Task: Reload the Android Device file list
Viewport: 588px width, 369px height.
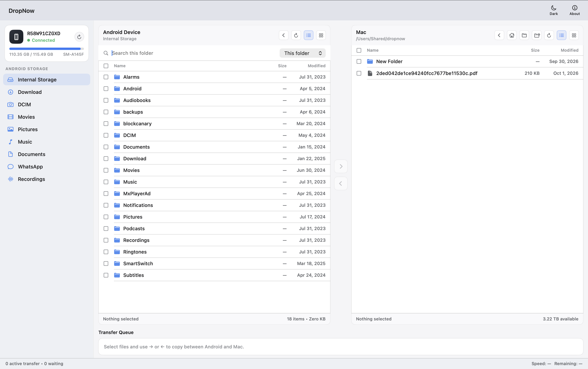Action: [x=296, y=35]
